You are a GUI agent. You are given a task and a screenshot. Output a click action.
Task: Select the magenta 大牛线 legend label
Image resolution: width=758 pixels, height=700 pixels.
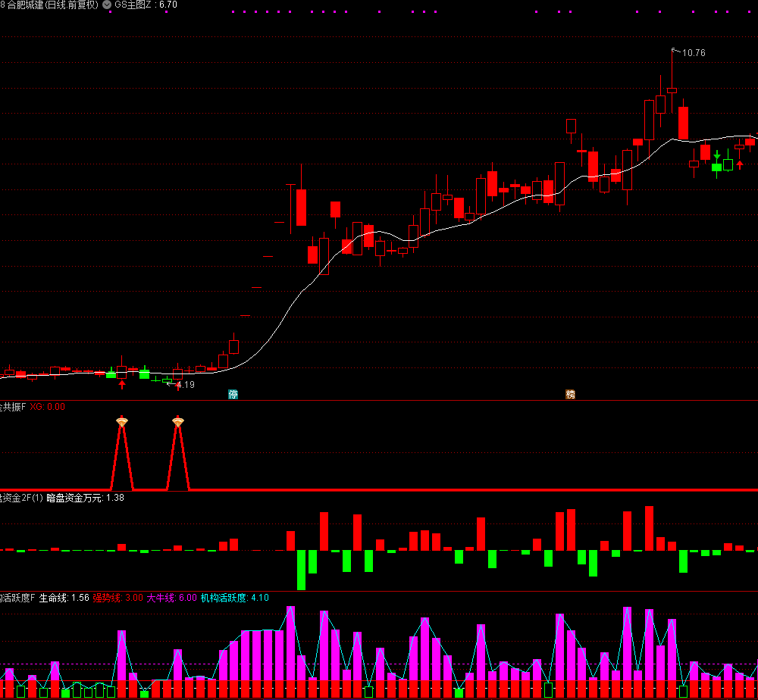(x=161, y=598)
